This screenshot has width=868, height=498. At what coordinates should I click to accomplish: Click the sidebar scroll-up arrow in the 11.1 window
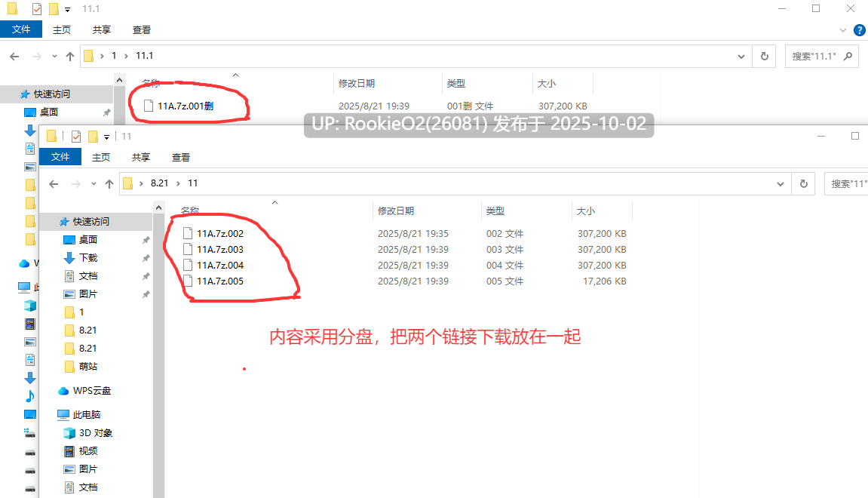point(120,80)
